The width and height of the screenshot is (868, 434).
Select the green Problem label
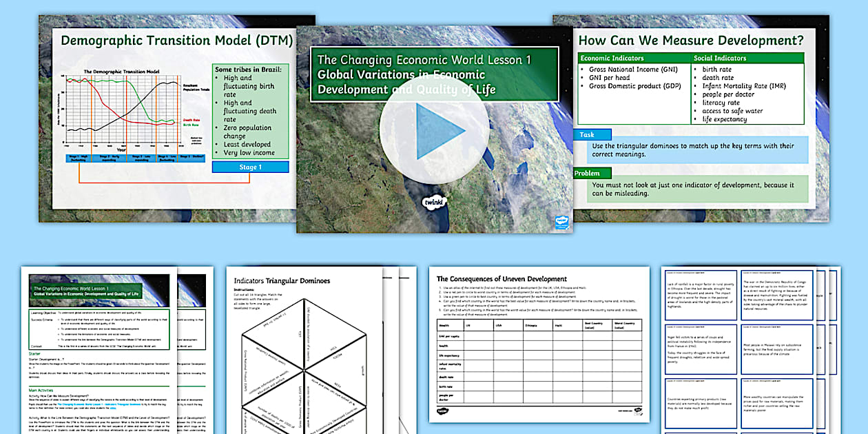(x=588, y=174)
